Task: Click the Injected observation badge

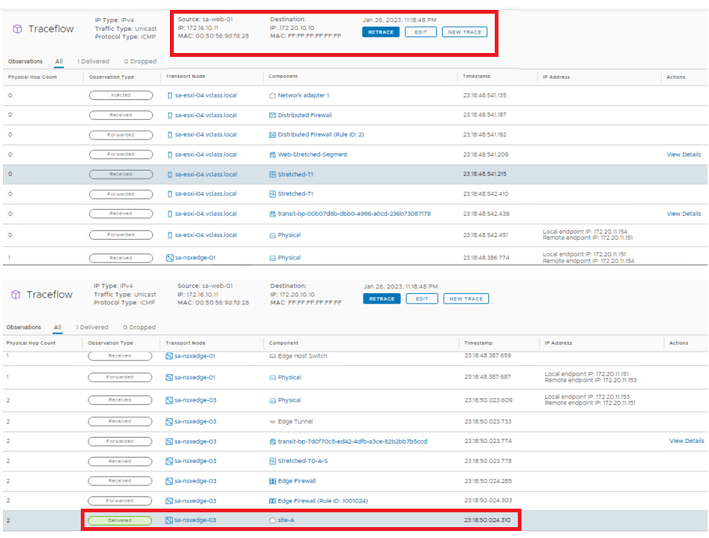Action: point(113,95)
